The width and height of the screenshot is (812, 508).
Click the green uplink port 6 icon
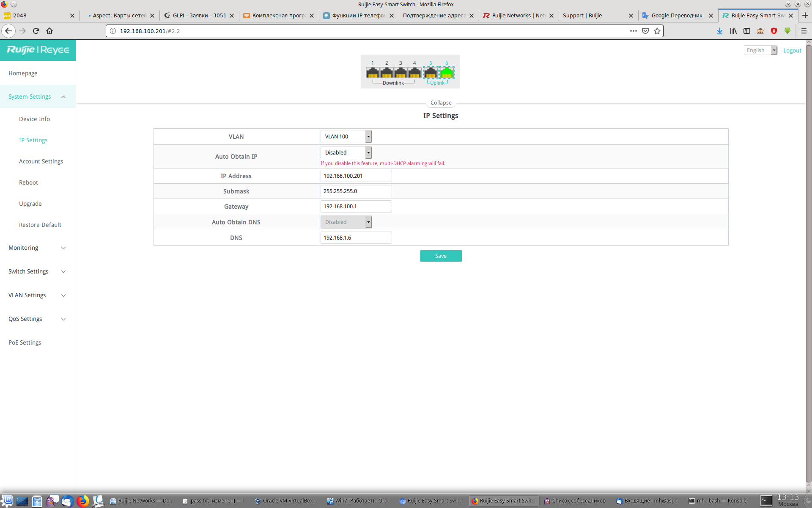tap(447, 73)
